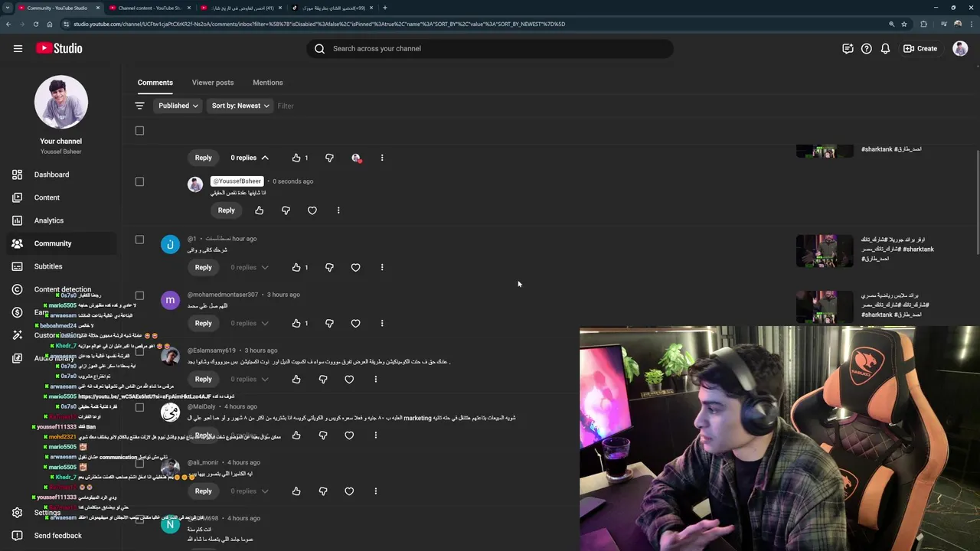Image resolution: width=980 pixels, height=551 pixels.
Task: Click the Send feedback icon
Action: [x=17, y=536]
